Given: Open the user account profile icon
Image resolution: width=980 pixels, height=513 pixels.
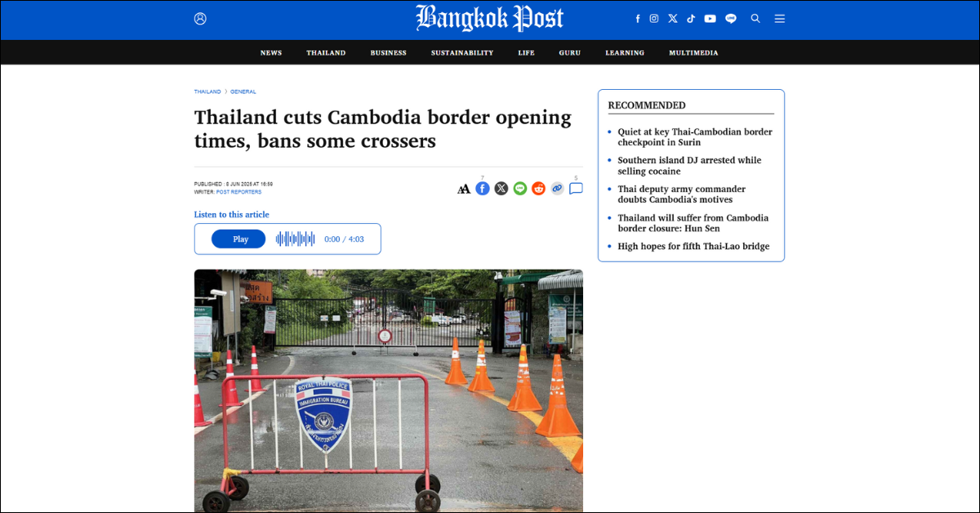Looking at the screenshot, I should pyautogui.click(x=200, y=18).
